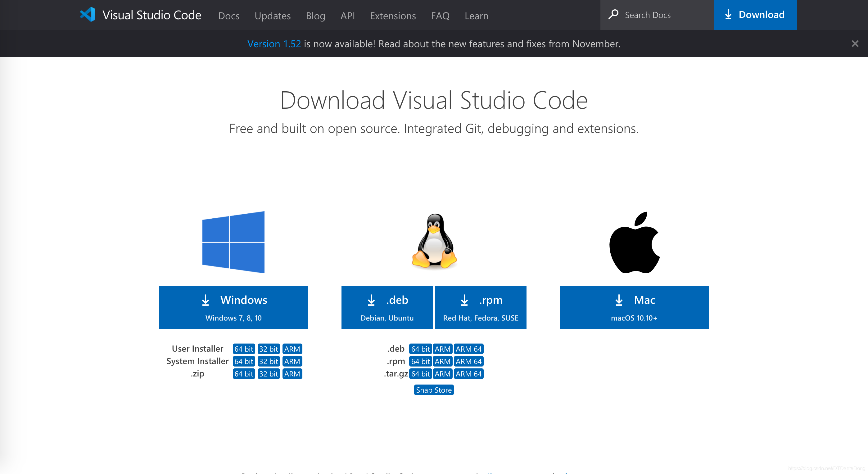
Task: Click the 'System Installer' label
Action: (197, 361)
